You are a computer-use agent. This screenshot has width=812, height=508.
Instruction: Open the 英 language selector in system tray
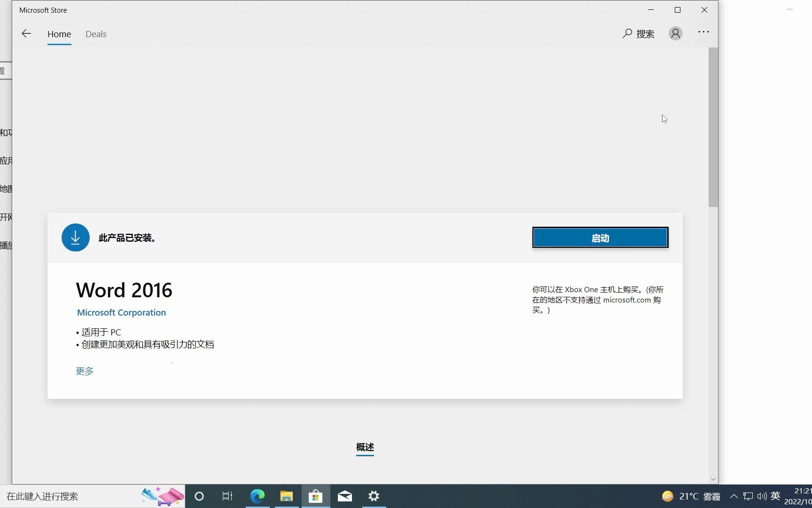click(x=775, y=496)
